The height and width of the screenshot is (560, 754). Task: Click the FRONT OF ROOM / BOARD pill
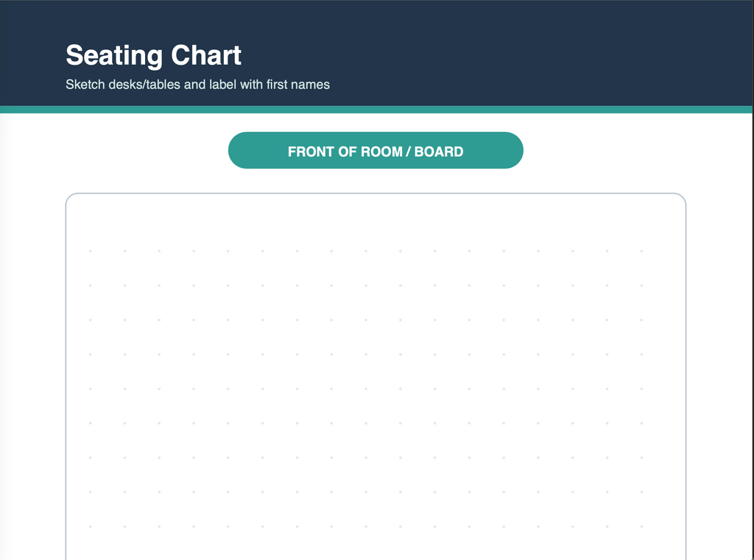coord(376,150)
